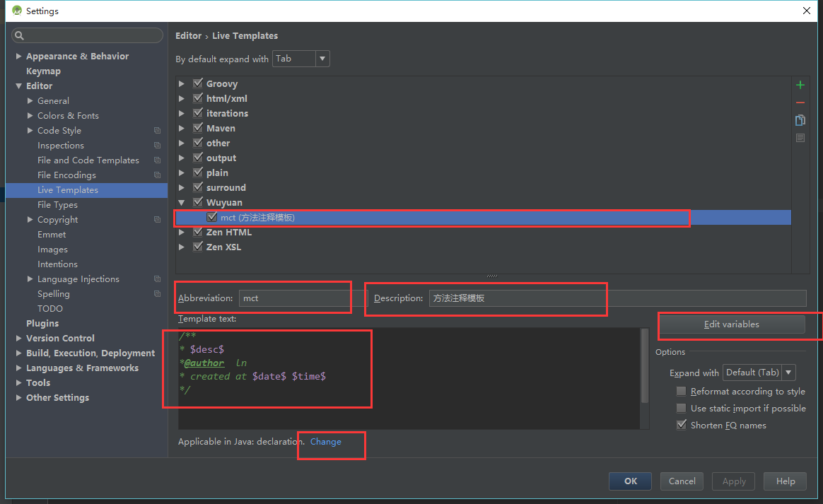Image resolution: width=823 pixels, height=504 pixels.
Task: Click the Cancel button
Action: pyautogui.click(x=682, y=481)
